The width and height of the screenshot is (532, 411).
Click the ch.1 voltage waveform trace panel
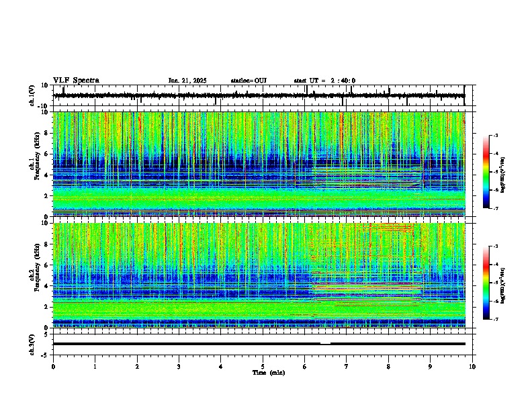tap(262, 95)
